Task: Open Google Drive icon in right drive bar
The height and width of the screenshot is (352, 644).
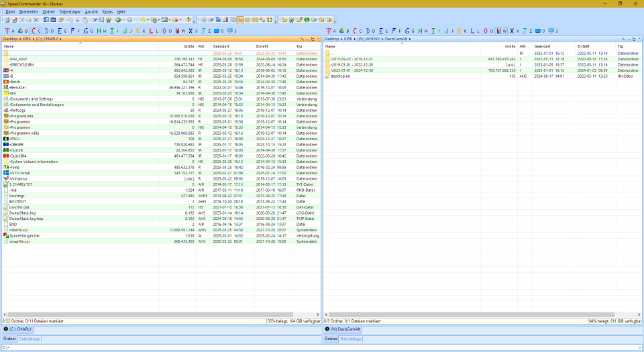Action: click(341, 31)
